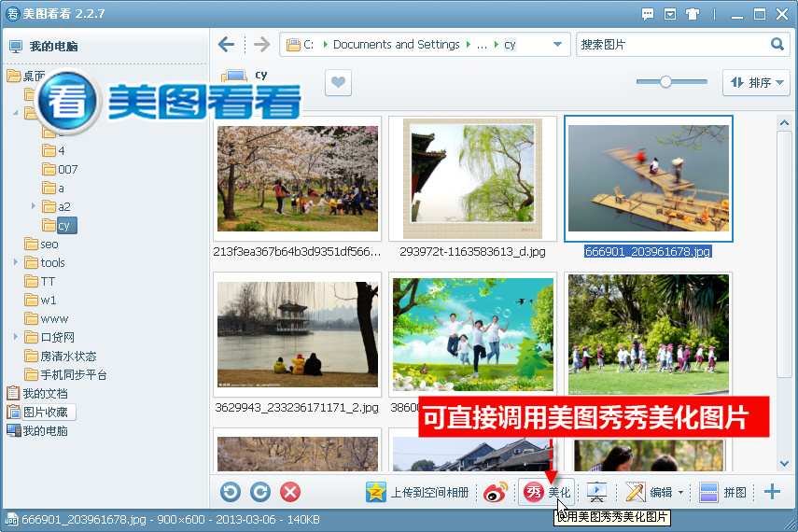Share image to Weibo

tap(496, 492)
